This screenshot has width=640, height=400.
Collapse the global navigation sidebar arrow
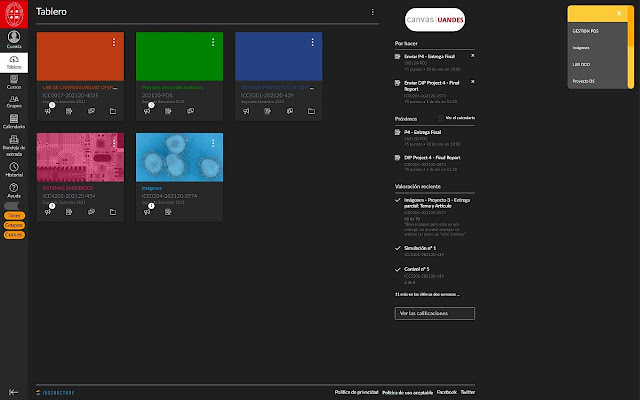(x=13, y=392)
